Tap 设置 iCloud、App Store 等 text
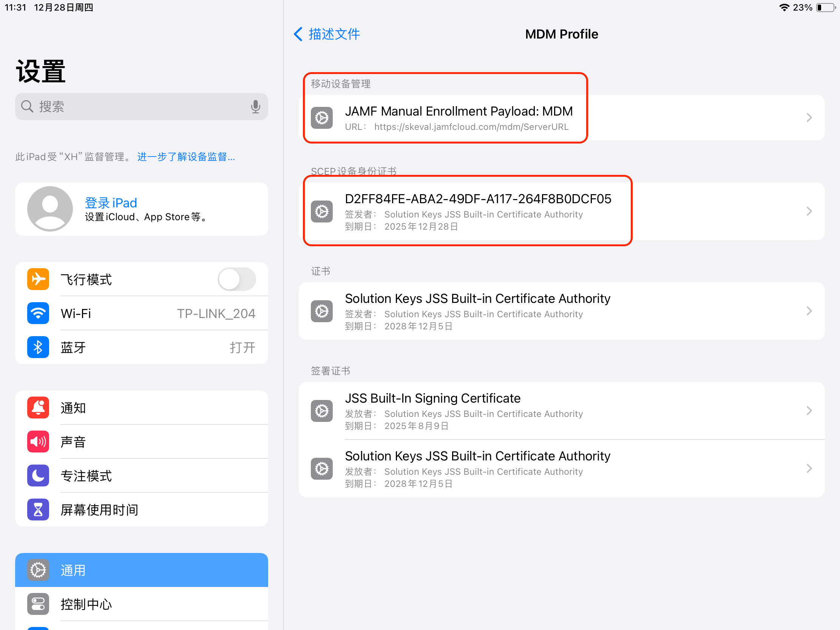This screenshot has height=630, width=840. [146, 217]
